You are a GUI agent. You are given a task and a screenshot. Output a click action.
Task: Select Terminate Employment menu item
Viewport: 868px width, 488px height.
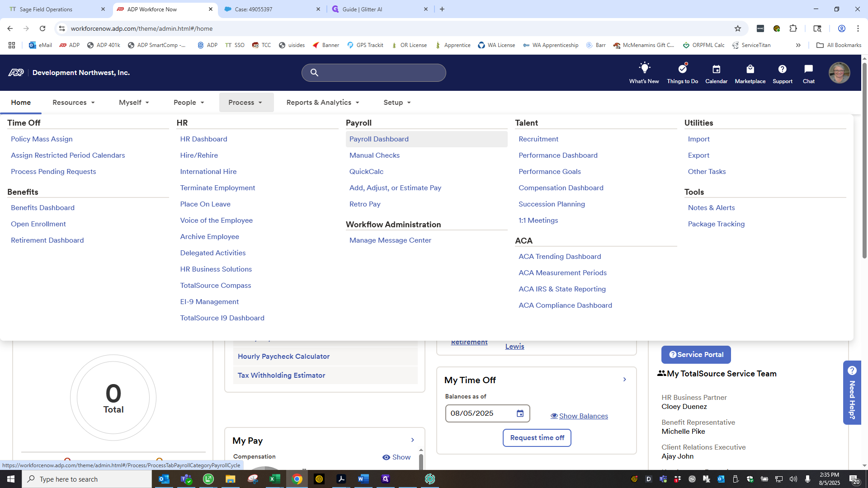pyautogui.click(x=217, y=188)
